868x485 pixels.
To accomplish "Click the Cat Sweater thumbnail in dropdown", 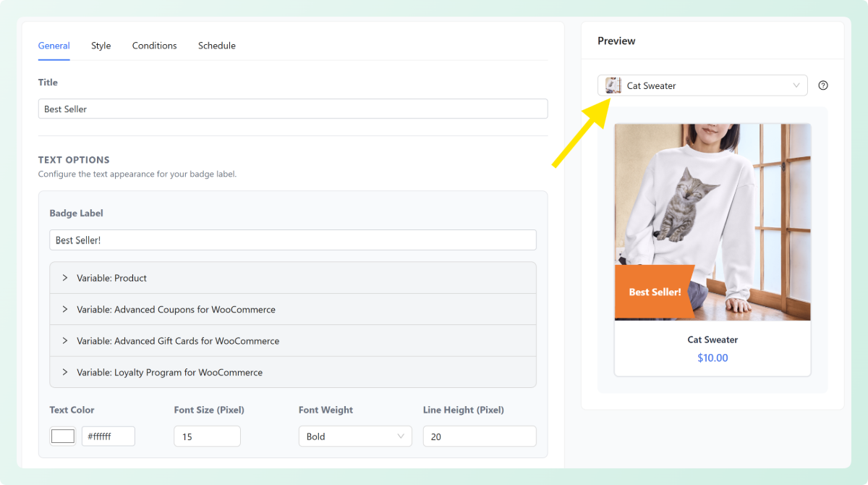I will click(x=613, y=85).
